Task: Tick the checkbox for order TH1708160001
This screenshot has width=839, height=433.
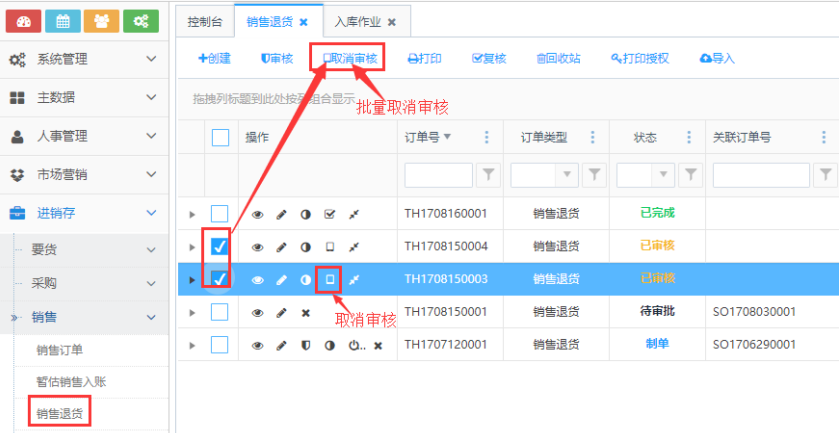Action: 220,213
